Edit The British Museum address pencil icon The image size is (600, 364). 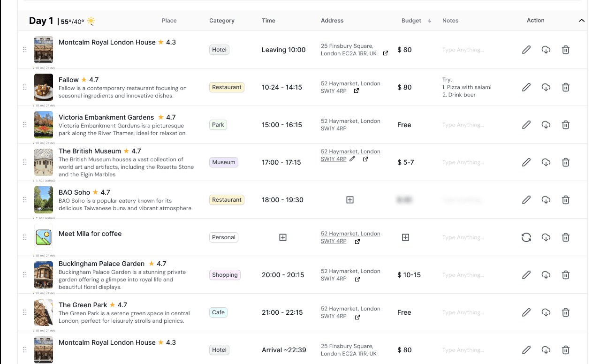[x=352, y=159]
